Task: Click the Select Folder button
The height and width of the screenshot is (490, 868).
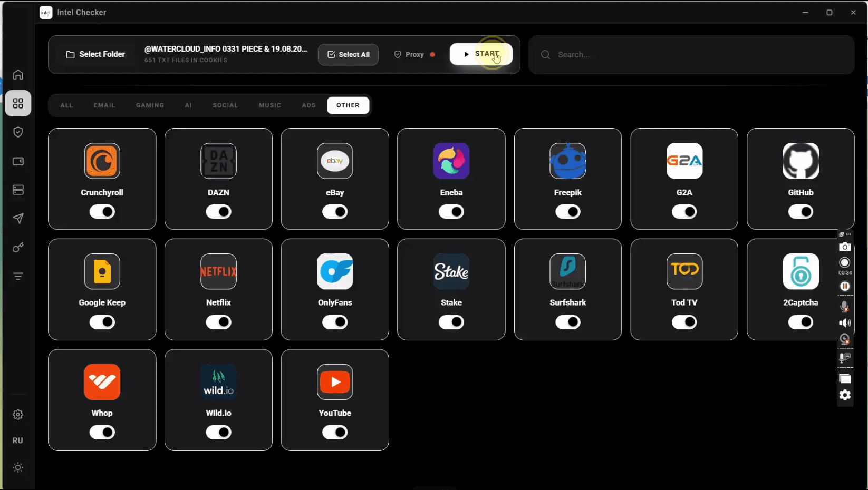Action: [95, 54]
